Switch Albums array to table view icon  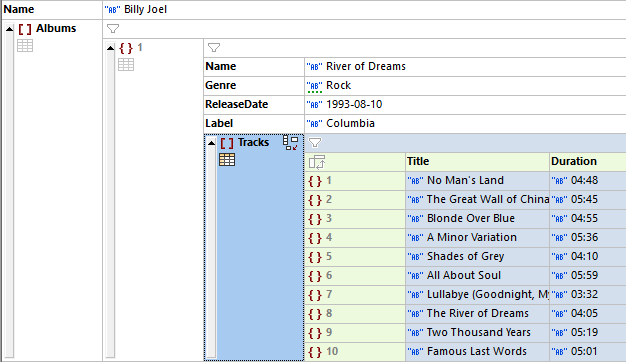click(25, 46)
